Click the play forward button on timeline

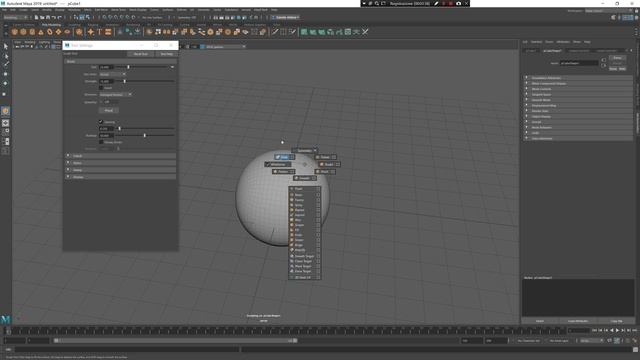tap(617, 330)
